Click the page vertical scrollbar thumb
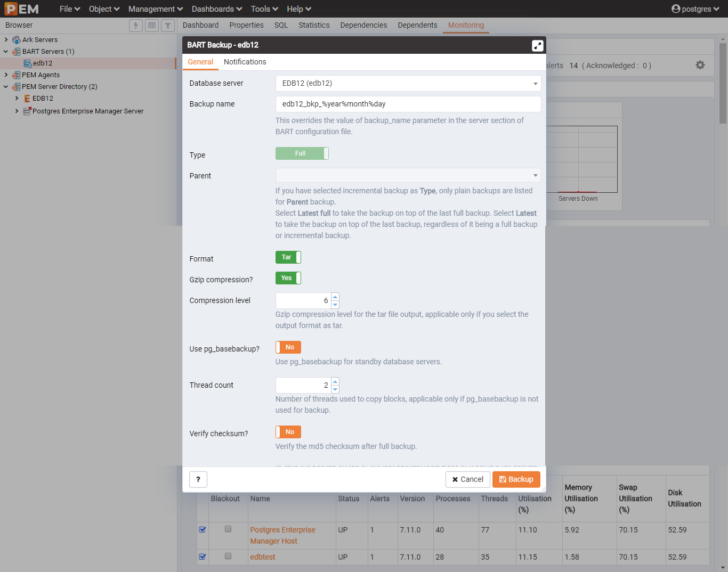Viewport: 728px width, 572px height. pos(723,83)
